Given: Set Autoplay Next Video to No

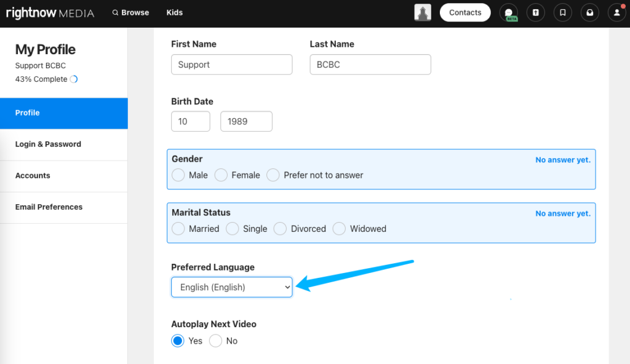Looking at the screenshot, I should coord(215,341).
